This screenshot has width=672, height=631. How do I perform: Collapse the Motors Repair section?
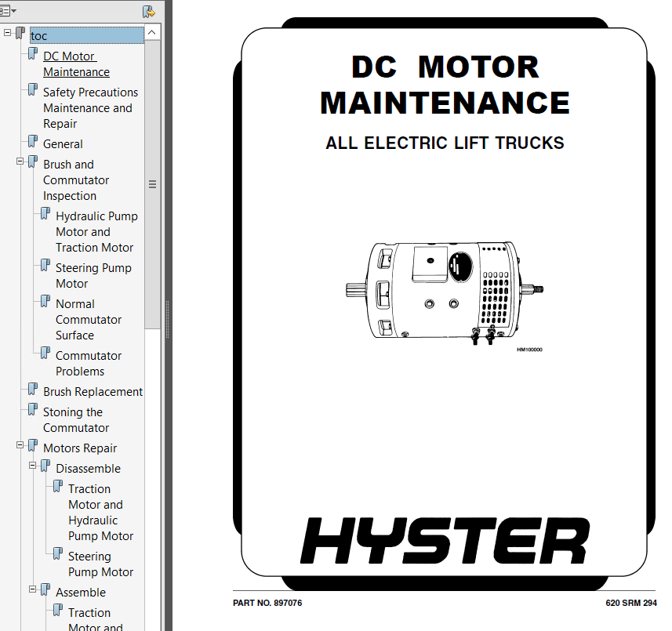20,445
